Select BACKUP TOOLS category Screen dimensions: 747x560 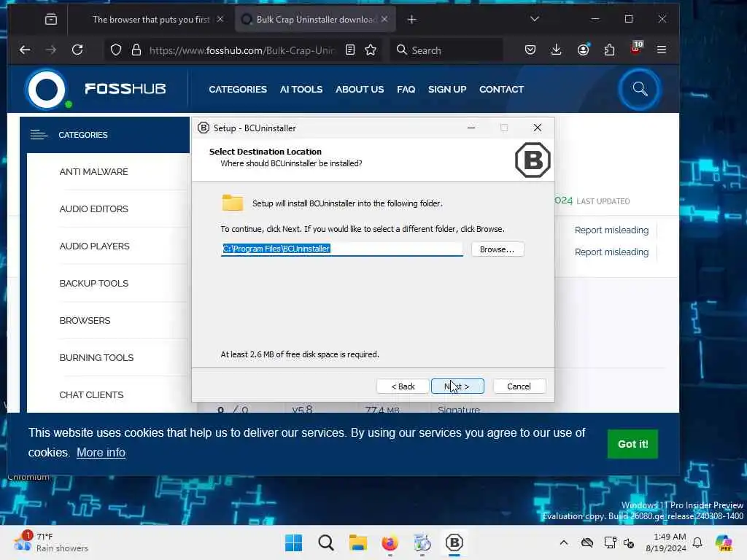[x=94, y=284]
